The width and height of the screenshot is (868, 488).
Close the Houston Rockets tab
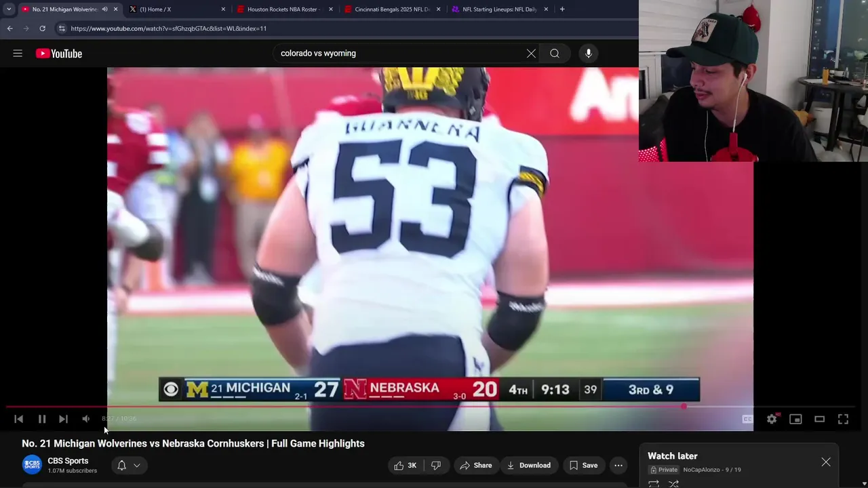pos(331,9)
